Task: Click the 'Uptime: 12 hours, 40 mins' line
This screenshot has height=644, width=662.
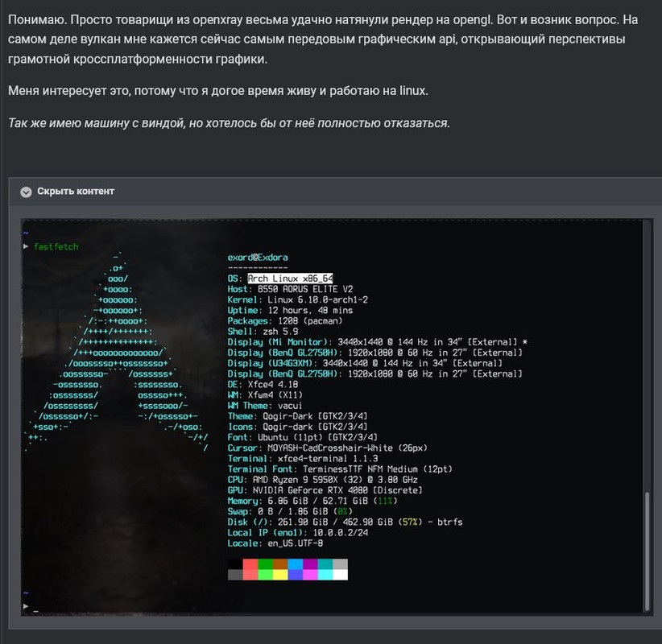Action: coord(290,310)
